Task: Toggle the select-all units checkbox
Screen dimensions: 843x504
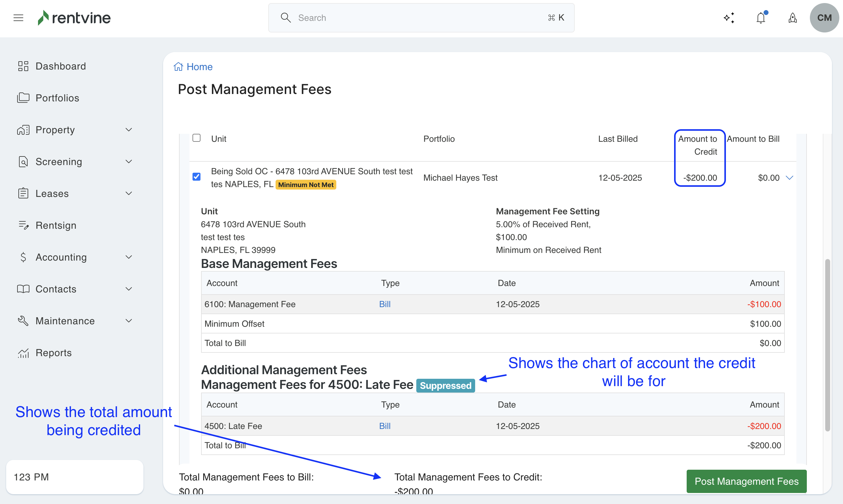Action: pos(196,138)
